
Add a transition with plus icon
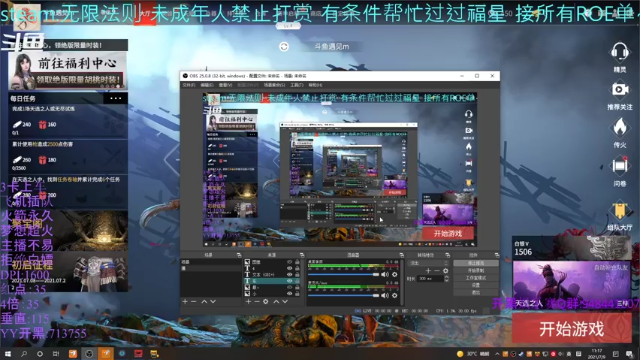pyautogui.click(x=429, y=271)
